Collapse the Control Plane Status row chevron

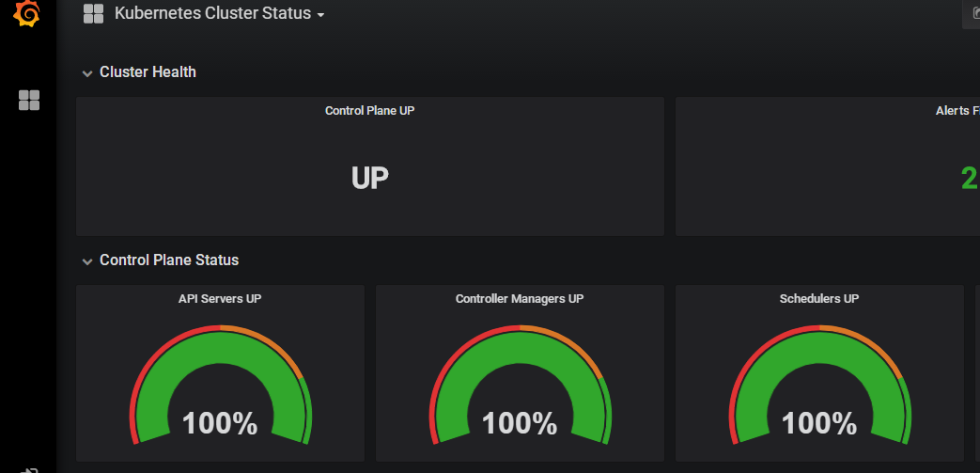[x=87, y=261]
